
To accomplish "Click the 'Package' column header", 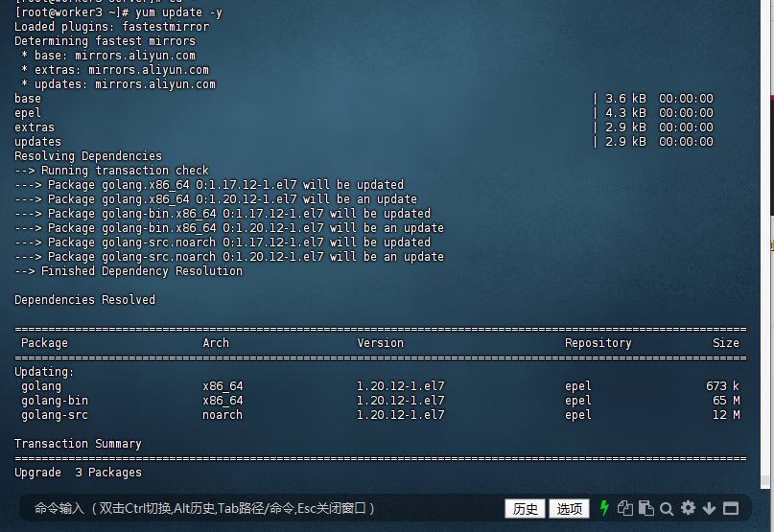I will pyautogui.click(x=44, y=343).
